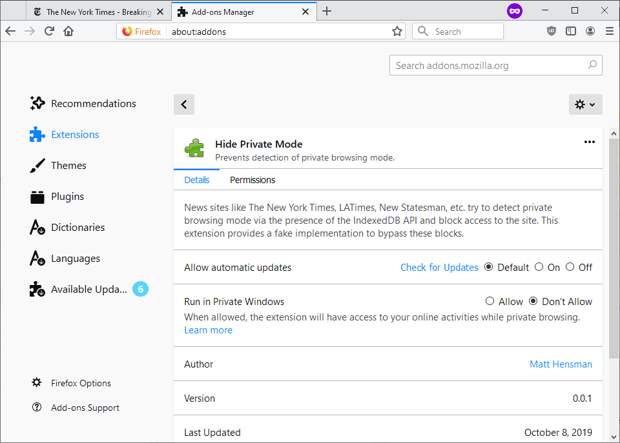Open author Matt Hensman link

(x=561, y=364)
